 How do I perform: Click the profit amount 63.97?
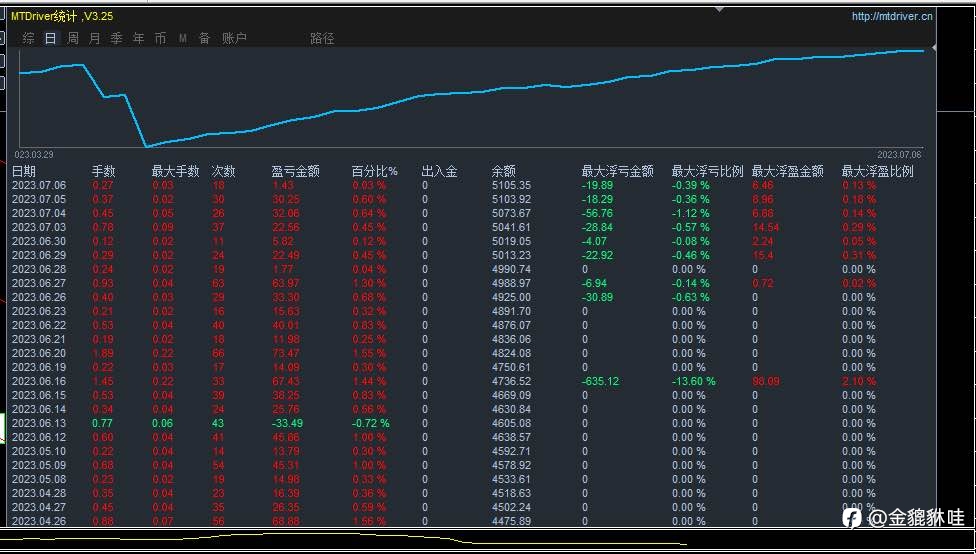coord(286,283)
